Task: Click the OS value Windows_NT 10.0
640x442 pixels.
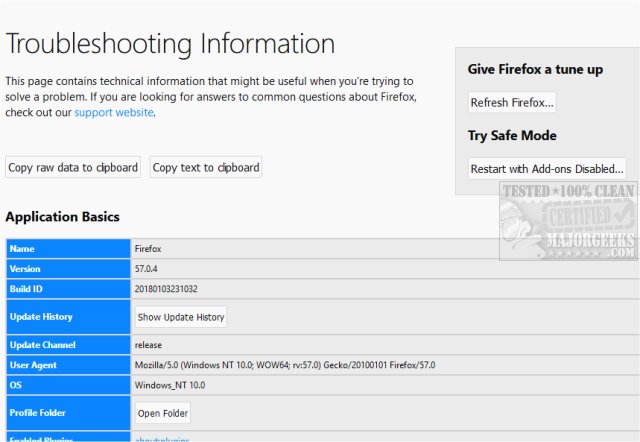Action: (x=170, y=385)
